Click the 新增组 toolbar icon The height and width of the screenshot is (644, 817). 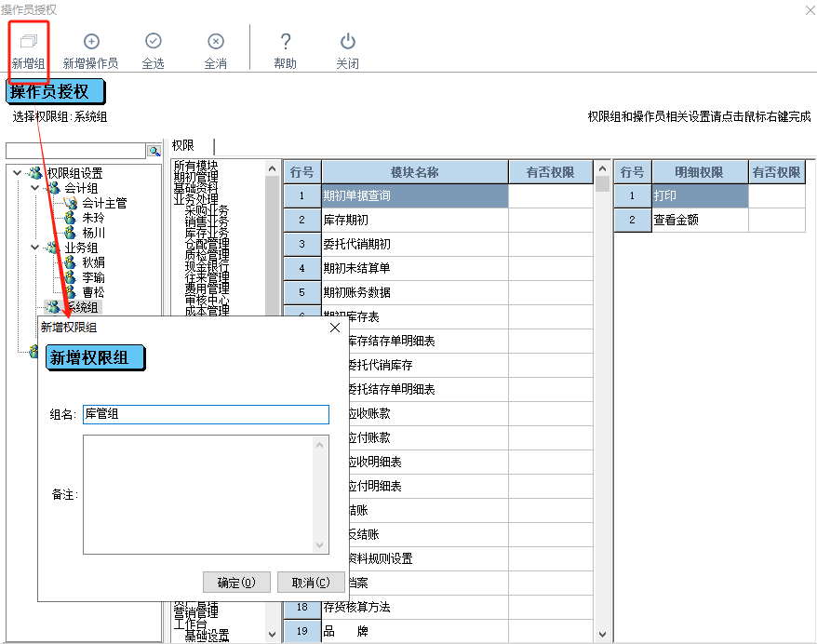pos(29,41)
